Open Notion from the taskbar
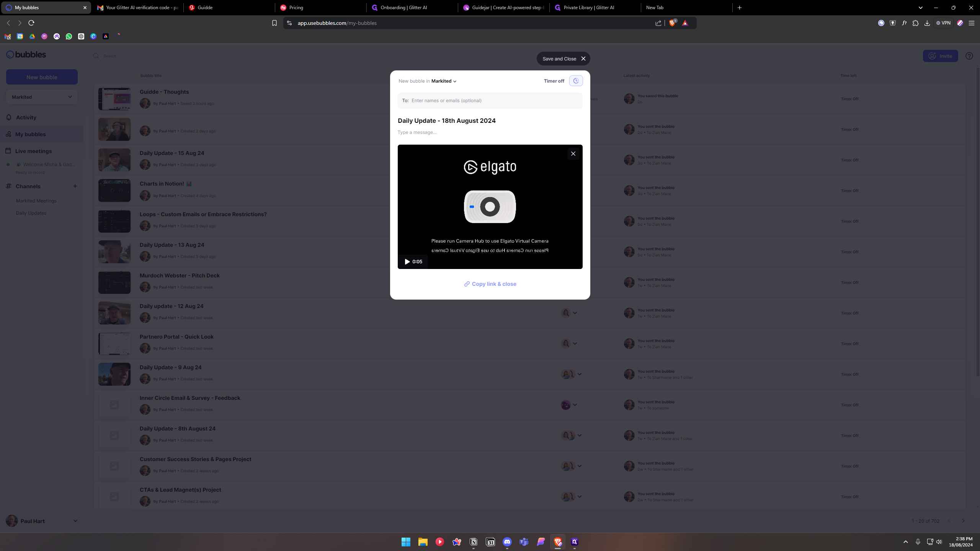Image resolution: width=980 pixels, height=551 pixels. pyautogui.click(x=474, y=541)
